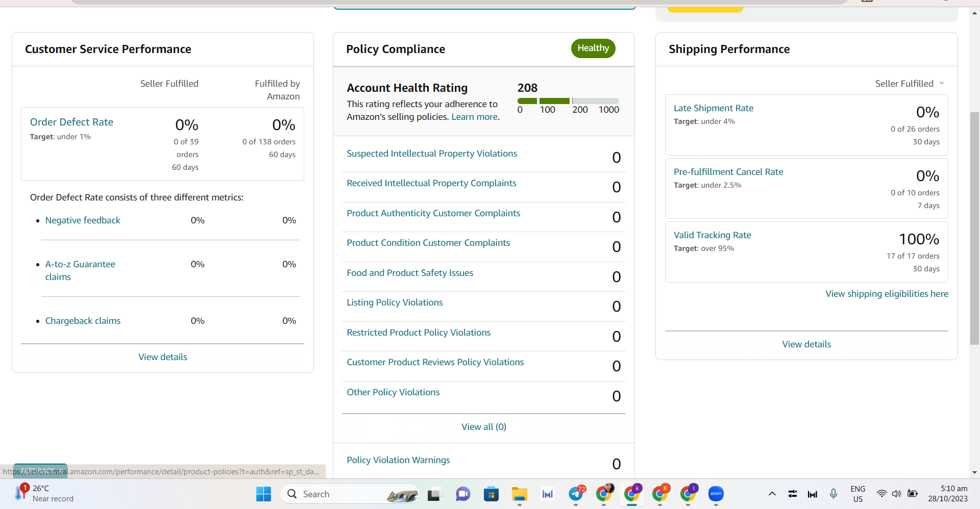Click the Account Health Rating score bar
The image size is (980, 509).
568,101
